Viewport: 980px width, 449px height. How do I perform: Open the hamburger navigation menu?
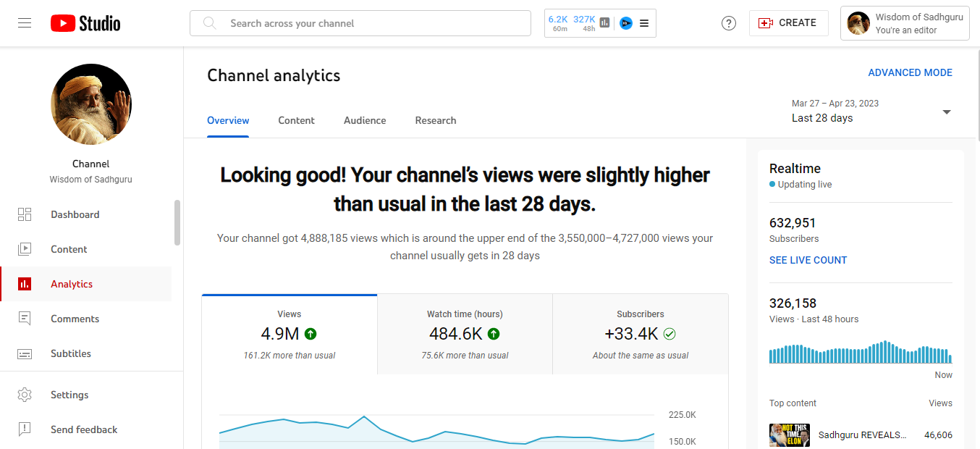point(25,23)
